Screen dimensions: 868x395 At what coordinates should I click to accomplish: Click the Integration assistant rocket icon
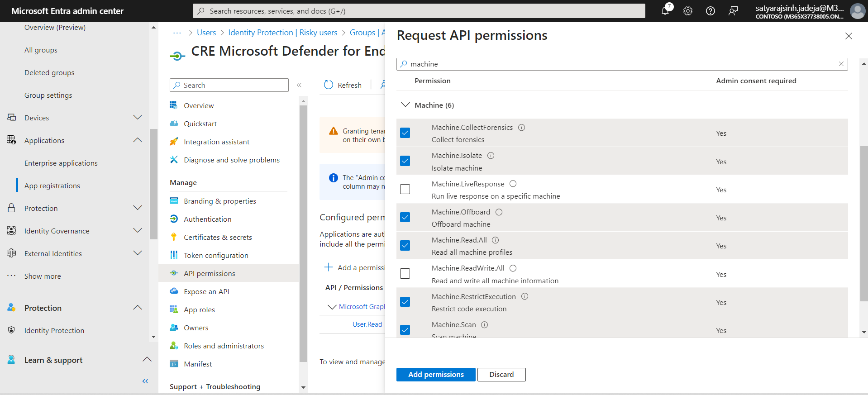174,142
